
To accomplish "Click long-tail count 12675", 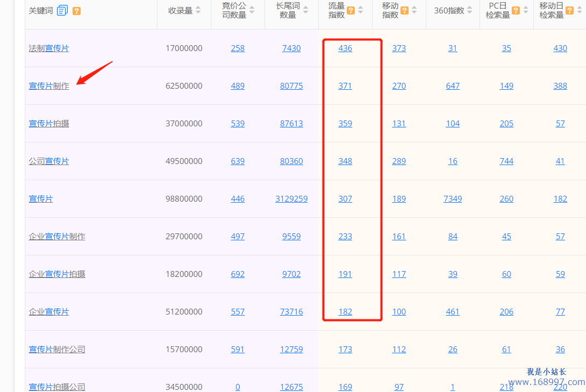I will coord(291,387).
